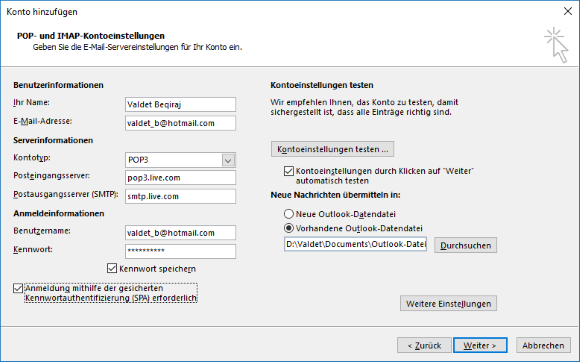Select Vorhandene Outlook-Datendatei radio button
Image resolution: width=580 pixels, height=362 pixels.
289,228
